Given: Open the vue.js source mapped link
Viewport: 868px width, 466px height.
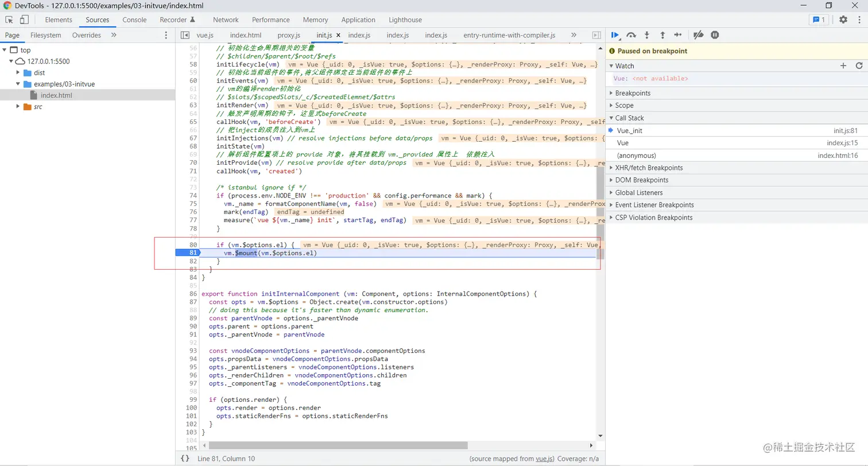Looking at the screenshot, I should [x=544, y=459].
